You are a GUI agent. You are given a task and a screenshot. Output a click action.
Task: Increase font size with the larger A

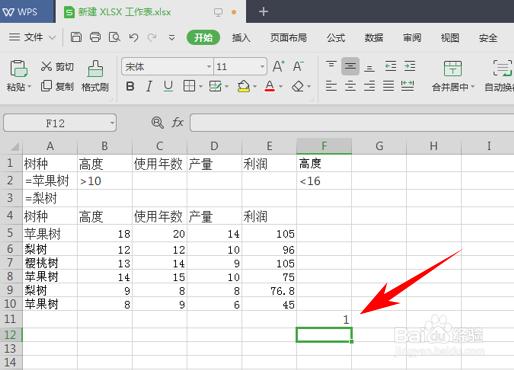pyautogui.click(x=278, y=66)
